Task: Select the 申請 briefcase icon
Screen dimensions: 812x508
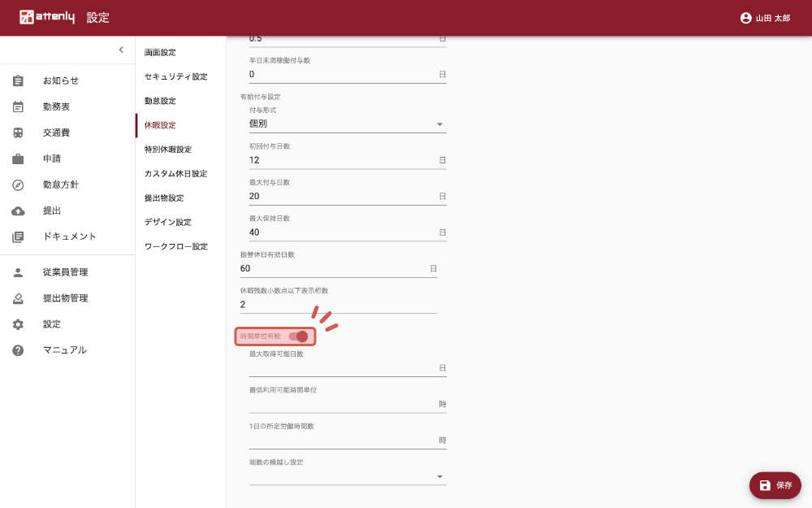Action: pos(18,158)
